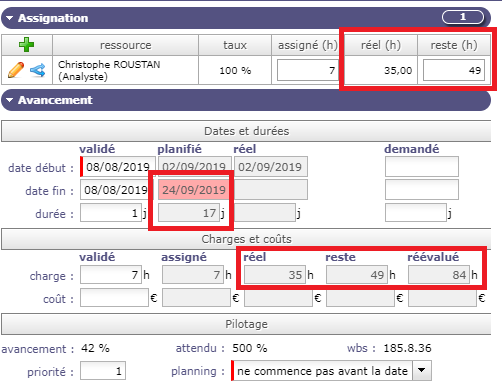
Task: Collapse the Avancement section
Action: click(x=9, y=100)
